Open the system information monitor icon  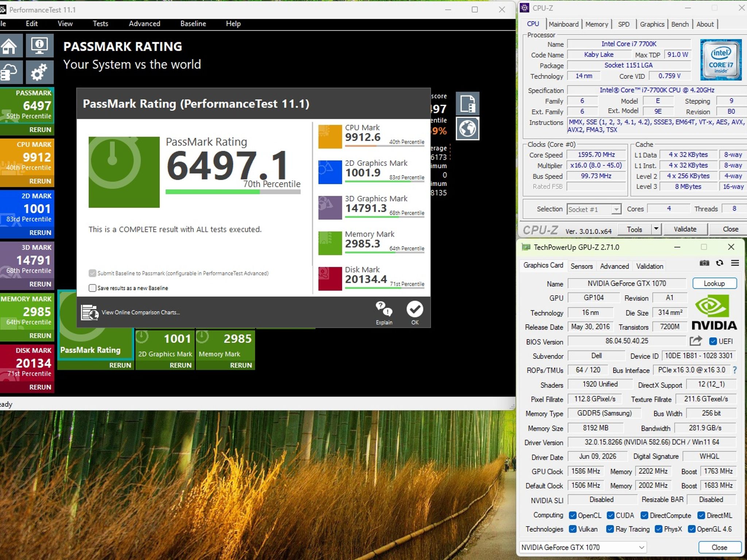pyautogui.click(x=40, y=46)
